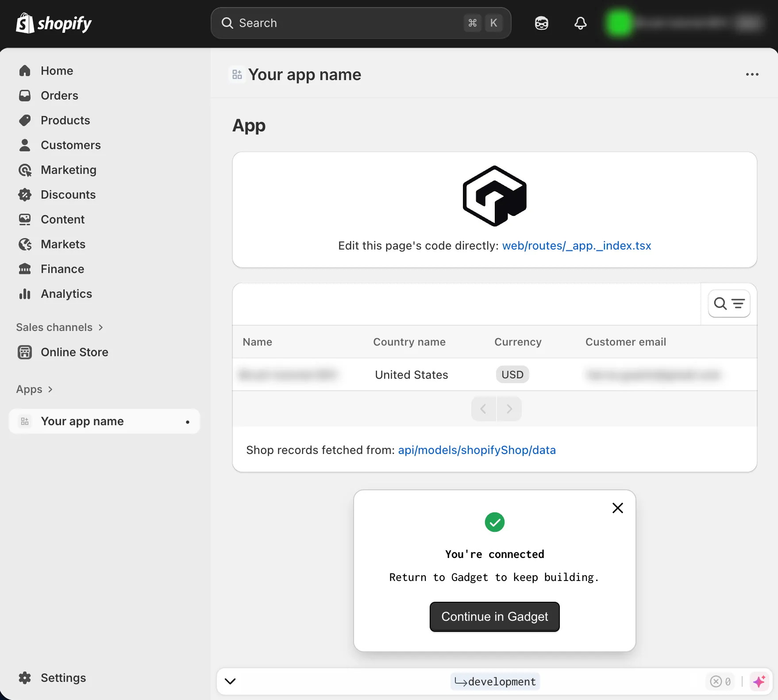Expand the Apps section
Viewport: 778px width, 700px height.
click(28, 389)
